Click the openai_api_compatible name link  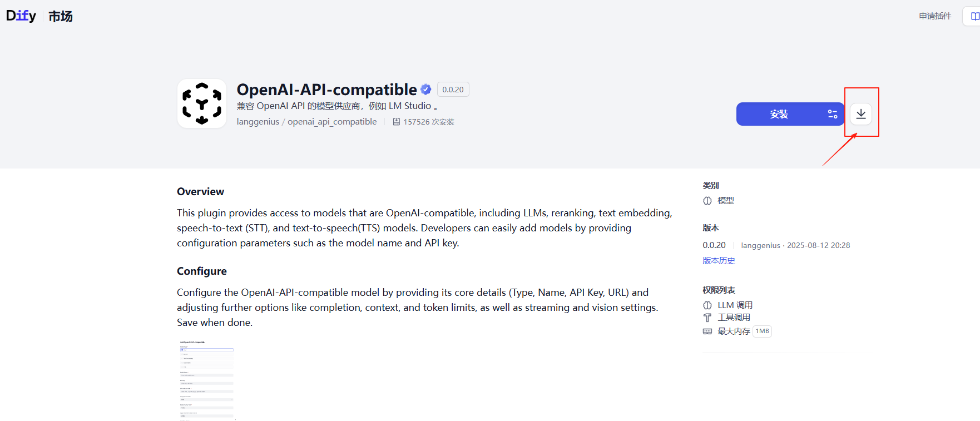pos(331,121)
